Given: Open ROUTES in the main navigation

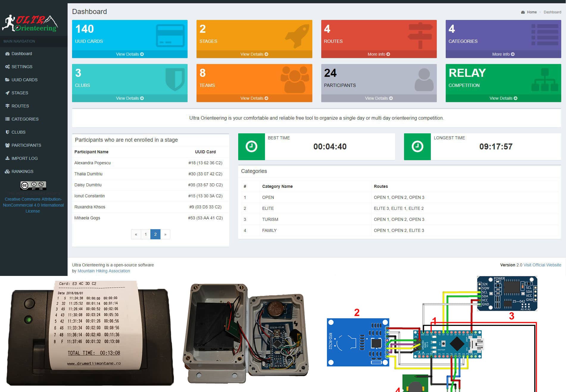Looking at the screenshot, I should coord(34,106).
